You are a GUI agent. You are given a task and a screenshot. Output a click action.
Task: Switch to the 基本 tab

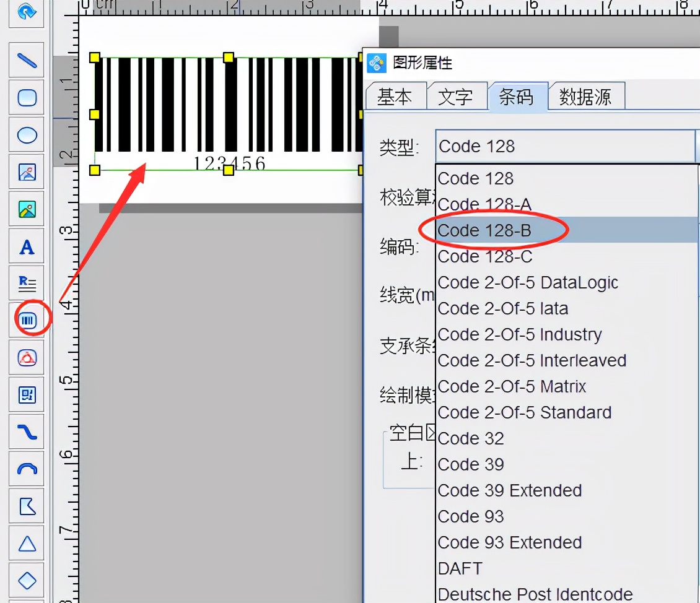tap(395, 96)
